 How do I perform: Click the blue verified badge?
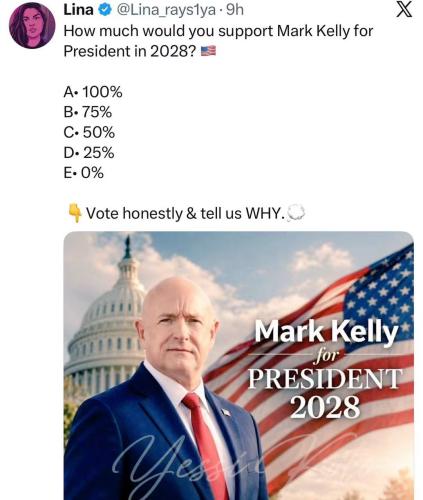click(105, 10)
